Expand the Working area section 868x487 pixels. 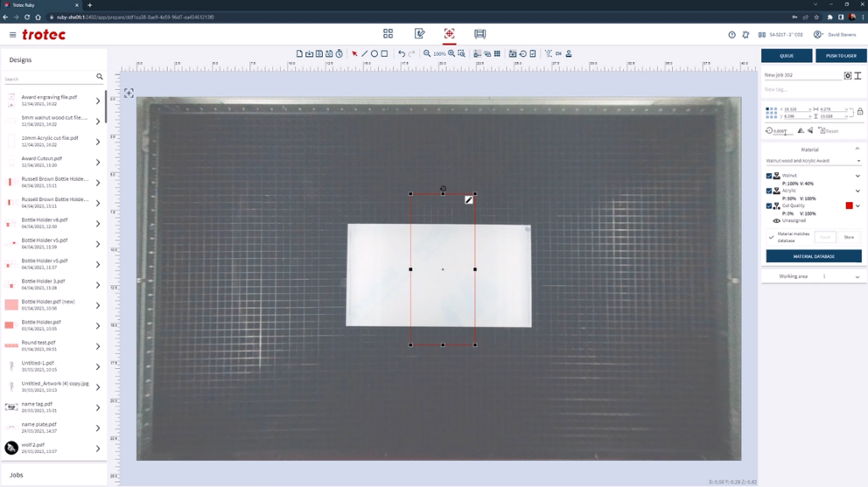(857, 277)
